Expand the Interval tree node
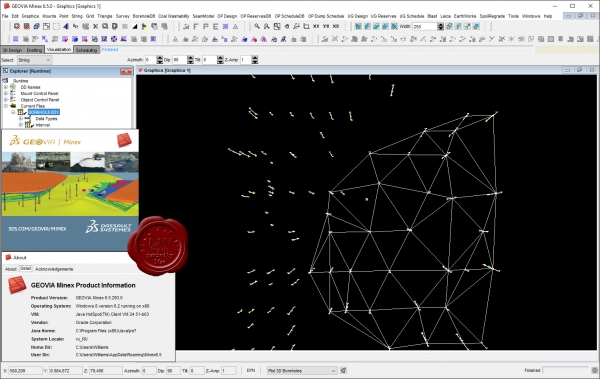 point(21,125)
